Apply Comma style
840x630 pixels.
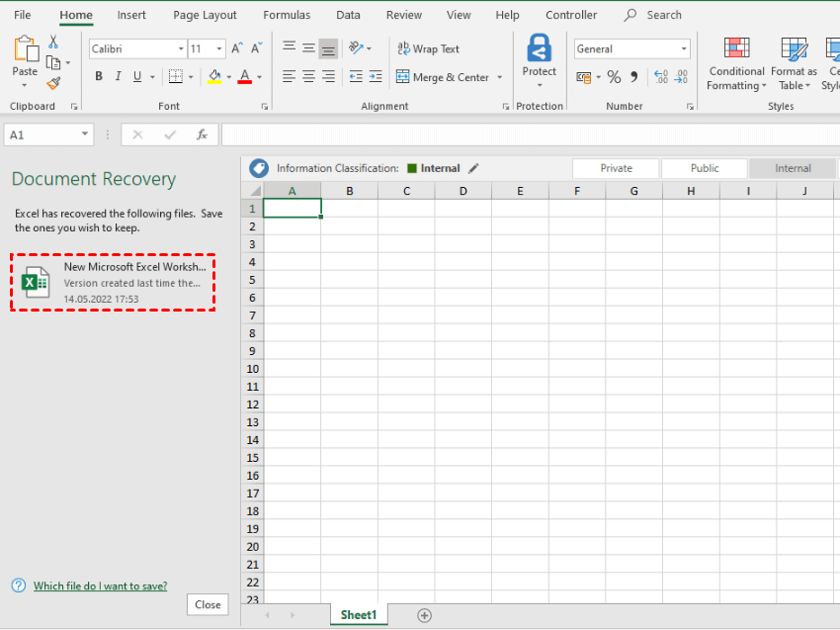click(633, 77)
